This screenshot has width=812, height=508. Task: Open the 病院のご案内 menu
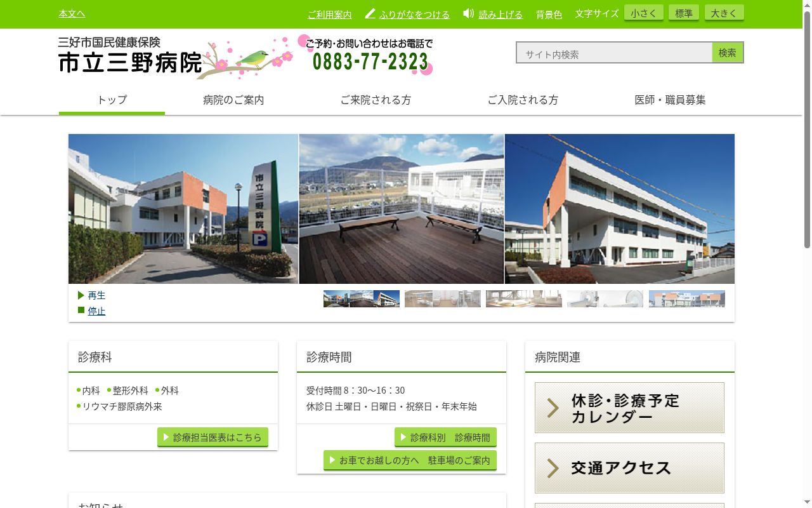click(233, 100)
